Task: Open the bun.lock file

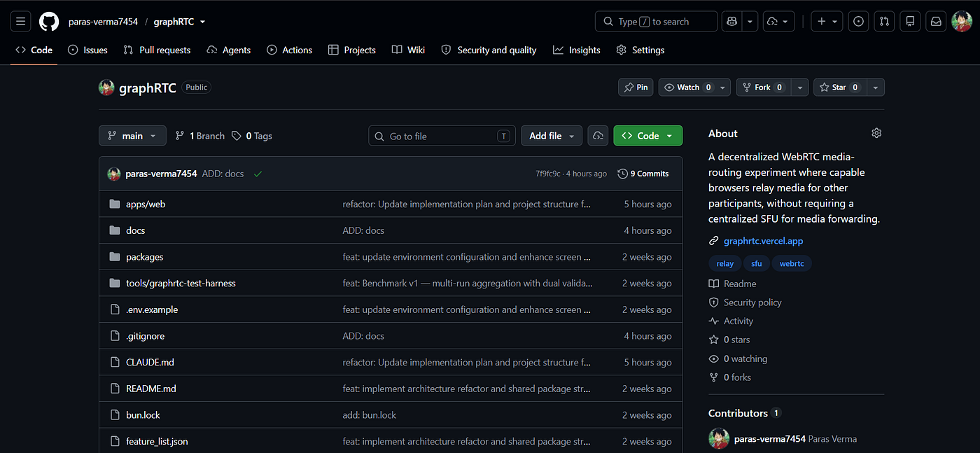Action: click(143, 415)
